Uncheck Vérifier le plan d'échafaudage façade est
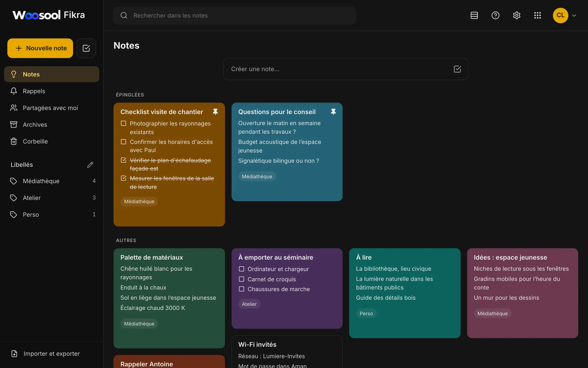 tap(123, 160)
